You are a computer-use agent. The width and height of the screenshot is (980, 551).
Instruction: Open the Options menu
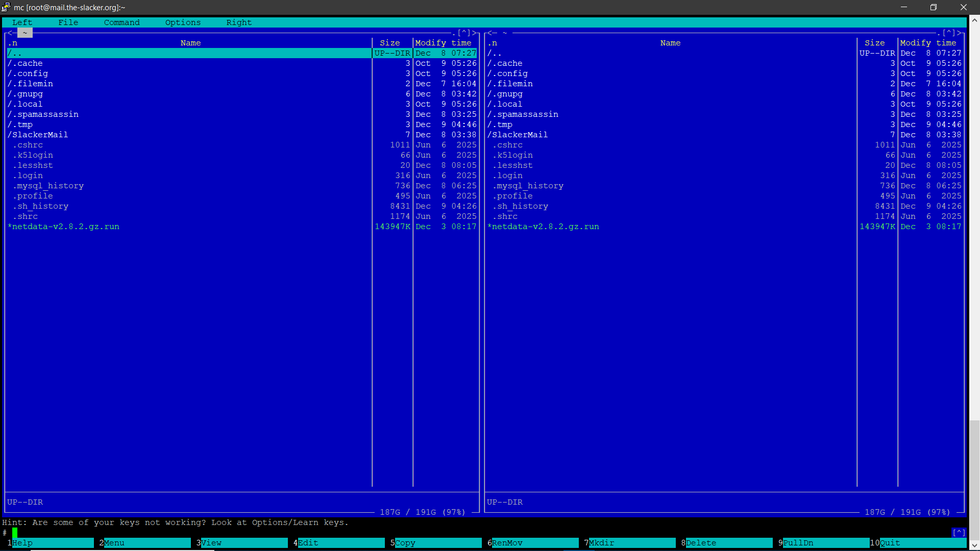182,22
